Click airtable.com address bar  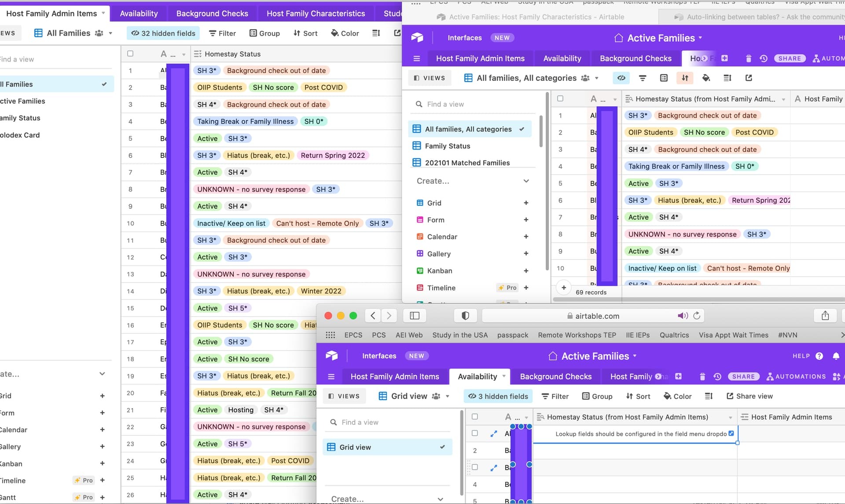tap(593, 316)
